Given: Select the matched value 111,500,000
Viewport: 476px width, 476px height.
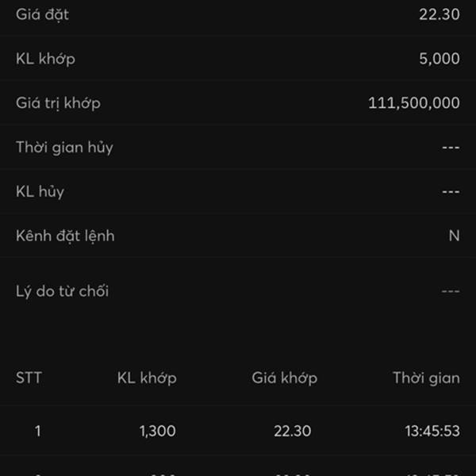Looking at the screenshot, I should pyautogui.click(x=414, y=103).
